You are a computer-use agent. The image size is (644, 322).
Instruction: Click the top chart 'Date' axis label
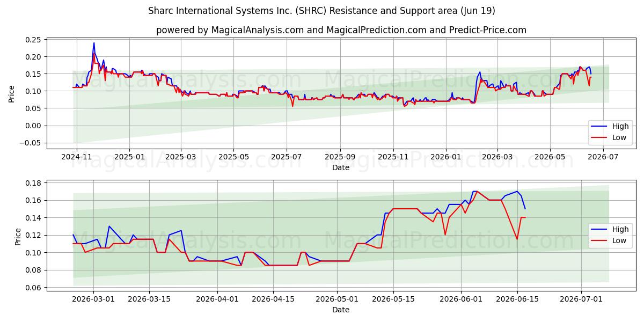click(341, 167)
